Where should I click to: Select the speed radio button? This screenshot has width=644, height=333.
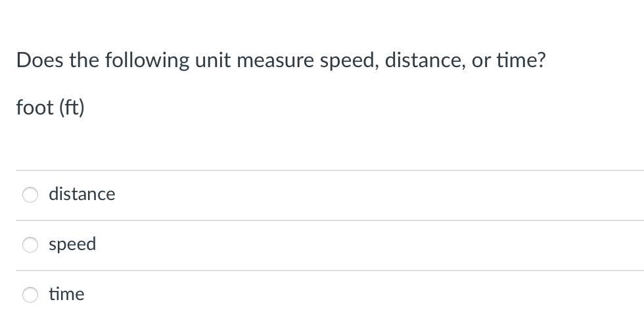click(x=30, y=245)
